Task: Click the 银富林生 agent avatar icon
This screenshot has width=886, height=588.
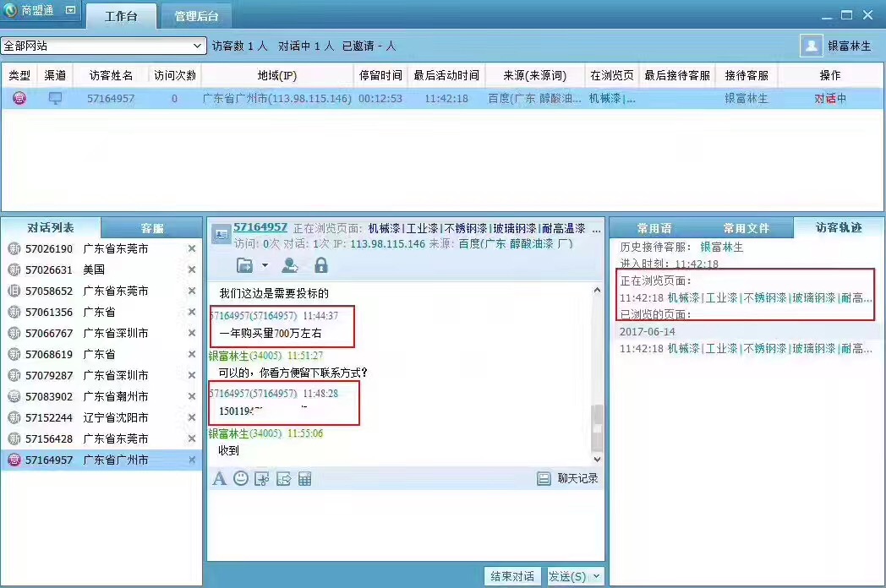Action: pos(811,46)
